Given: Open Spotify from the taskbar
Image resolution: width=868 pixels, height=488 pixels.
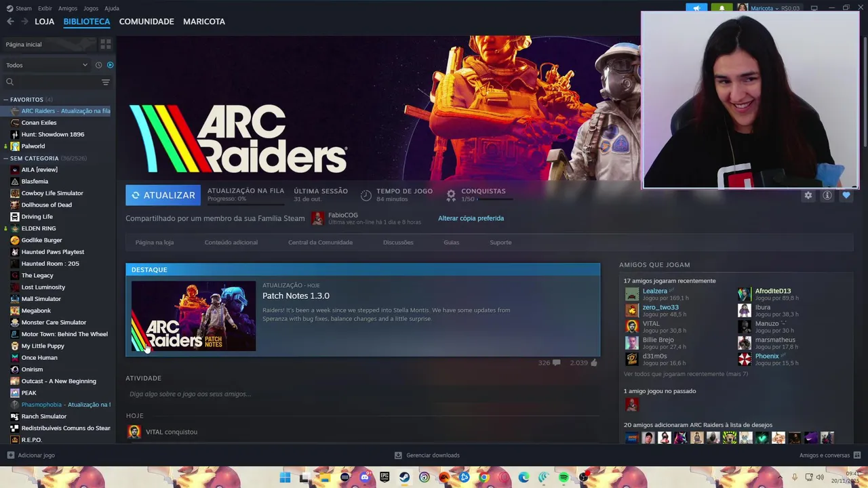Looking at the screenshot, I should (x=564, y=478).
